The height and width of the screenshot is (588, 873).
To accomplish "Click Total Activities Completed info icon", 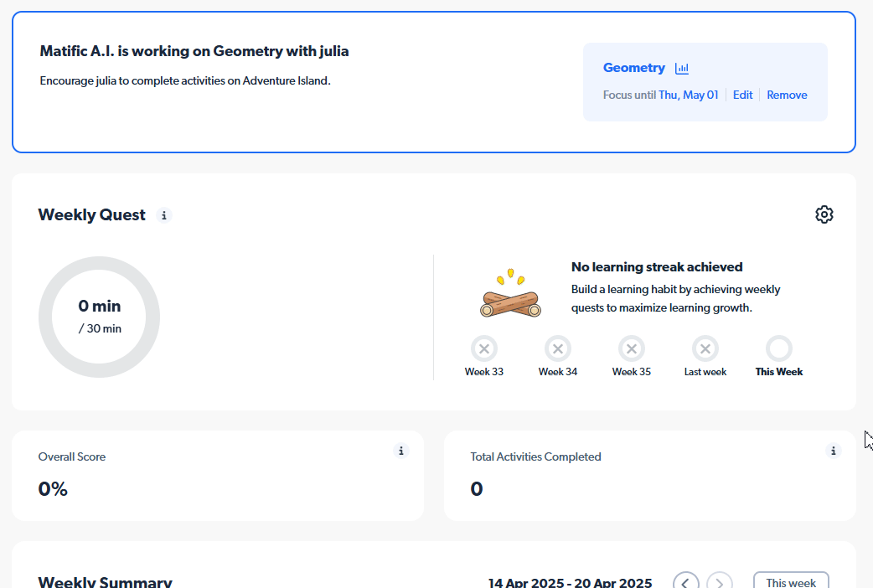I will pos(833,451).
